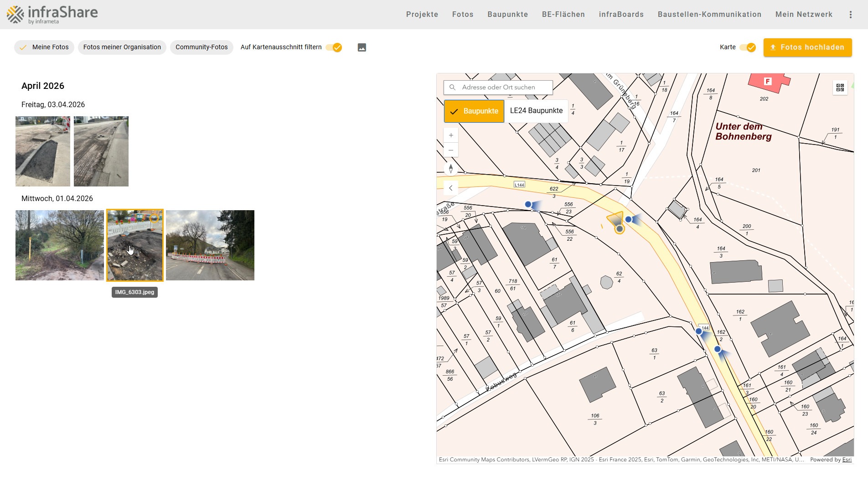This screenshot has width=868, height=486.
Task: Reset map orientation with compass icon
Action: tap(451, 169)
